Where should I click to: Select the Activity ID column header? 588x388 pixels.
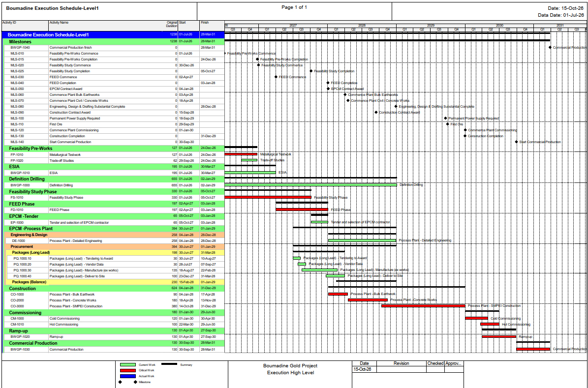tap(25, 25)
